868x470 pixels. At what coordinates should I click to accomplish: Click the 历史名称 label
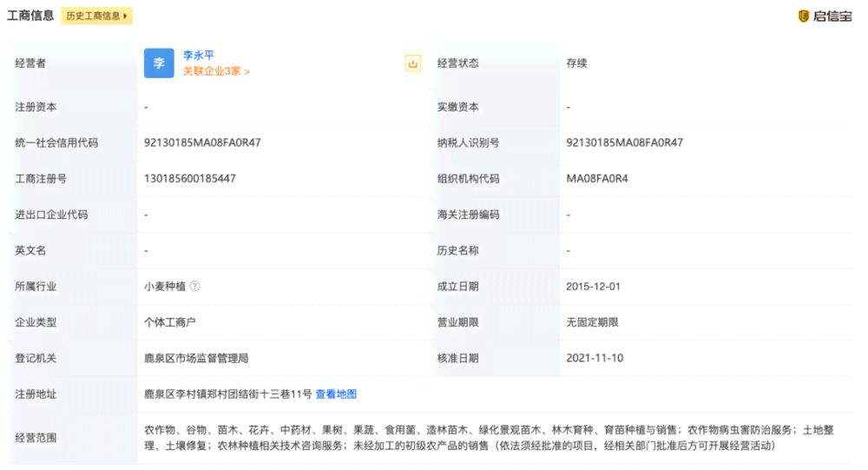click(457, 250)
